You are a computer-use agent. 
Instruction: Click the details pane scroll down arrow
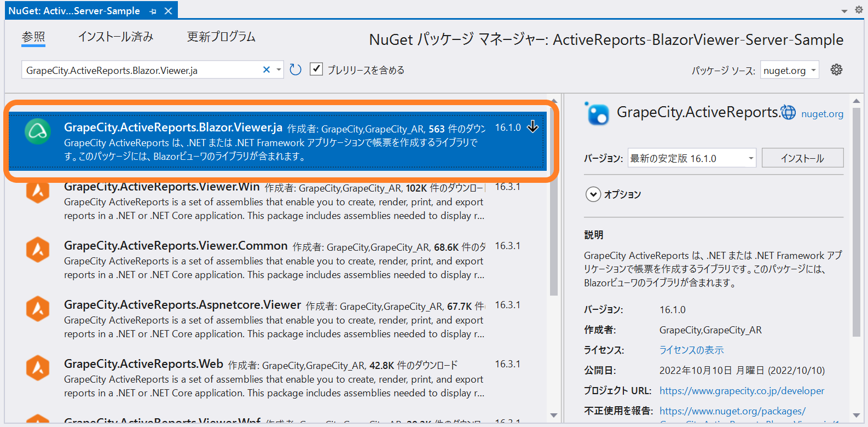coord(857,416)
